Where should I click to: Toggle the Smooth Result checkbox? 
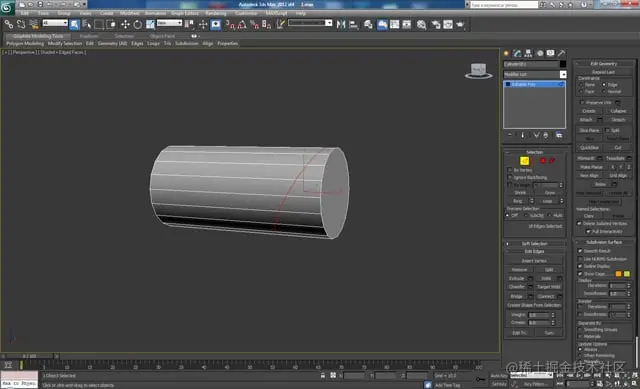(580, 251)
